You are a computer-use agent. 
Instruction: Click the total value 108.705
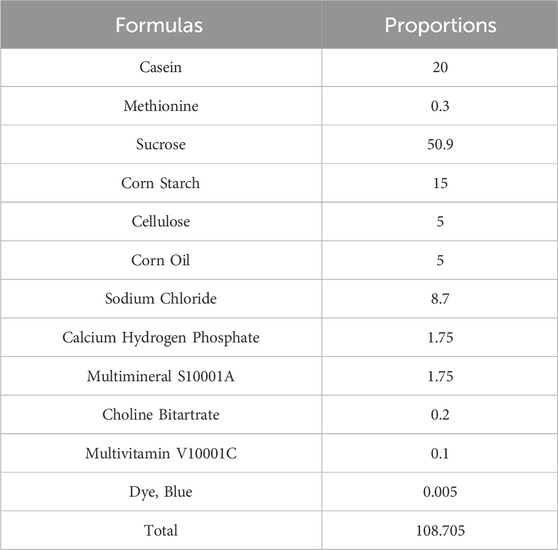coord(440,531)
